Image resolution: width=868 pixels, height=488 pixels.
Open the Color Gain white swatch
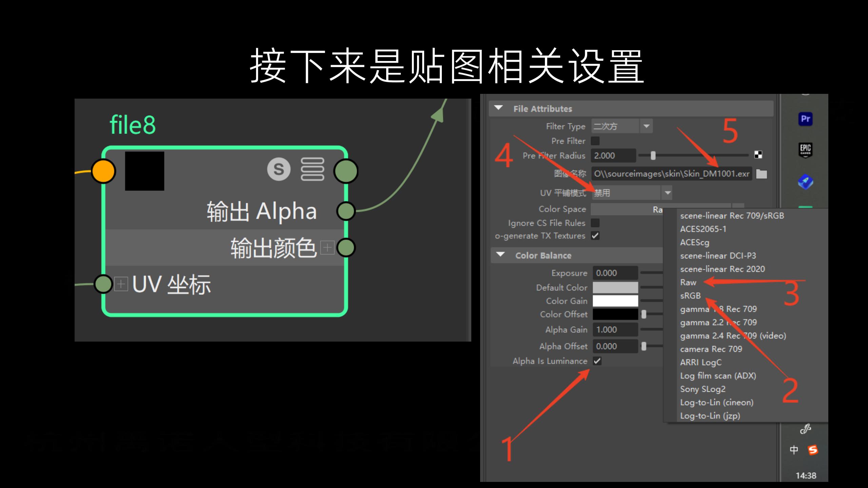[615, 301]
